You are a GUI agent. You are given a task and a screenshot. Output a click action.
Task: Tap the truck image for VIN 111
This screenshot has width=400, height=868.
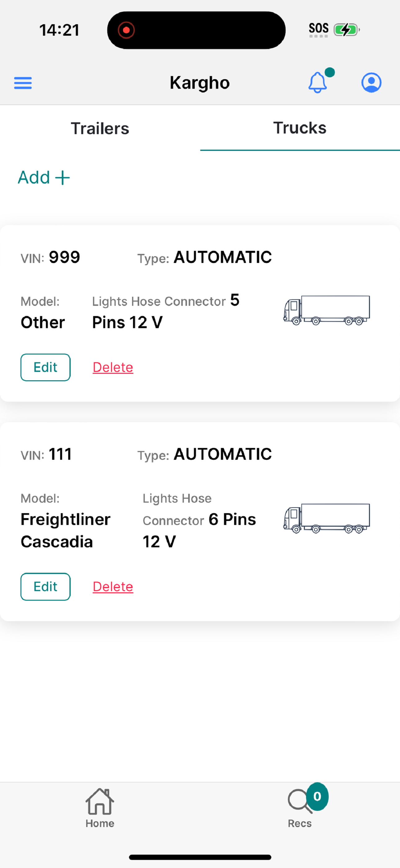[327, 518]
